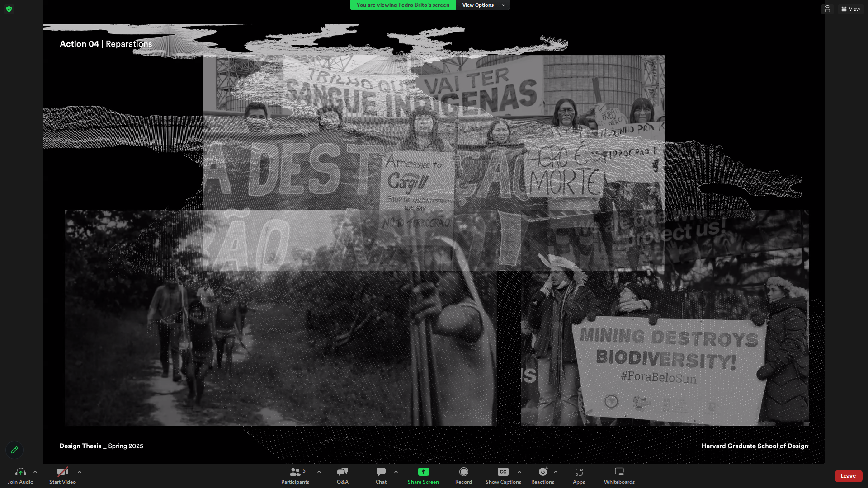Start recording with Record button

(463, 476)
